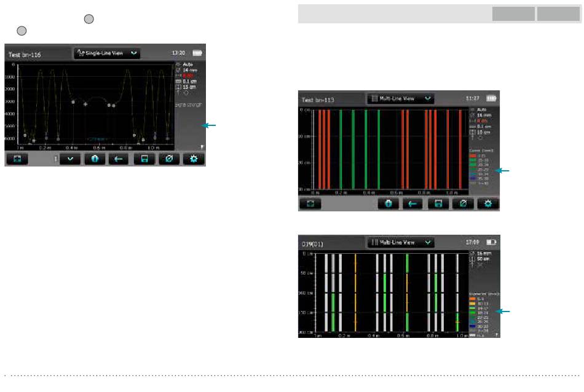Click the 'Test bn-113' file title

point(318,100)
